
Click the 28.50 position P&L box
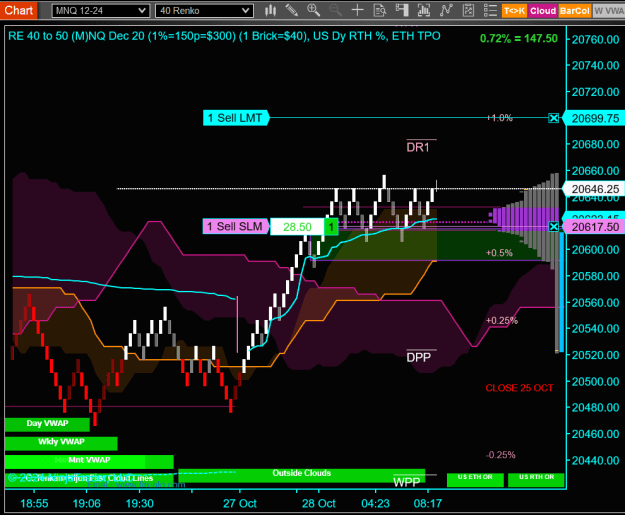tap(297, 227)
